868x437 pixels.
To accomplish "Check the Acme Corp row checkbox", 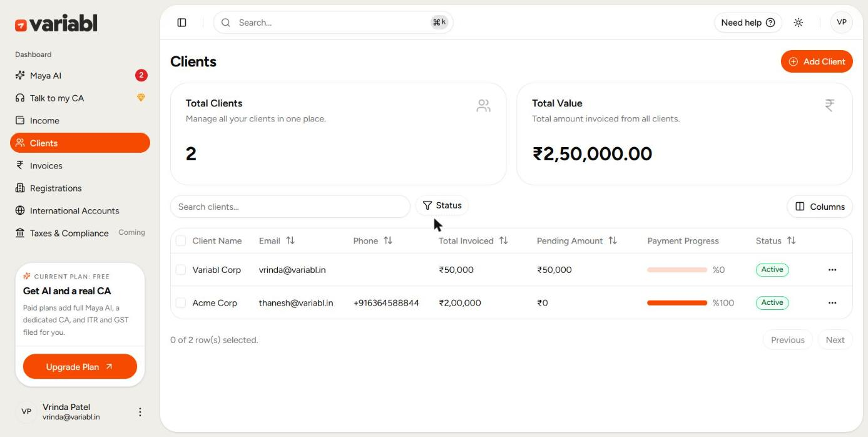I will tap(181, 302).
